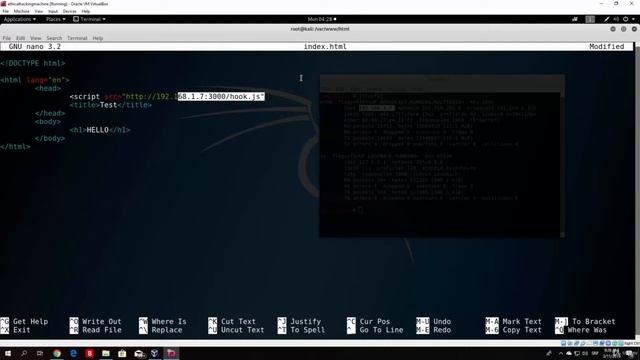Open File Explorer from the taskbar
This screenshot has width=640, height=360.
(106, 353)
